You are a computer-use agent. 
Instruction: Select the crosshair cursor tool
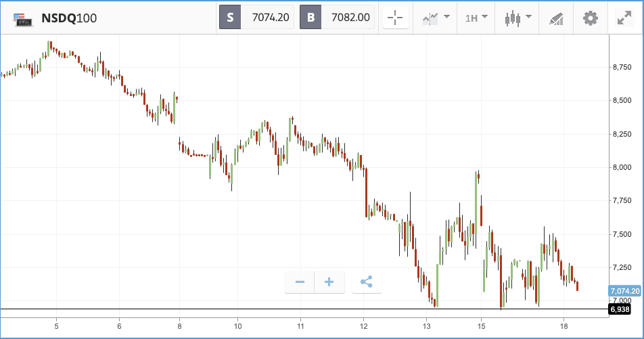[x=395, y=18]
